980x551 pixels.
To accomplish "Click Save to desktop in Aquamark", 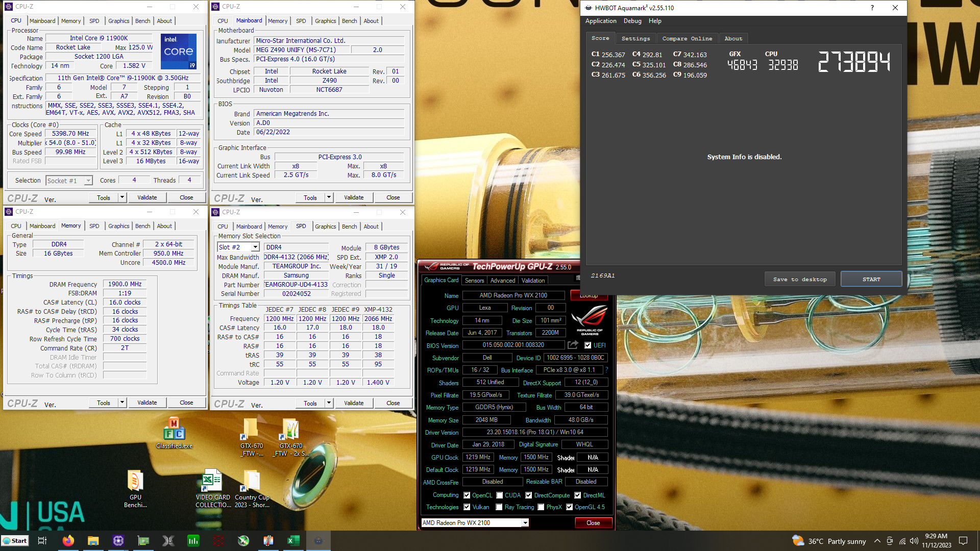I will 799,279.
